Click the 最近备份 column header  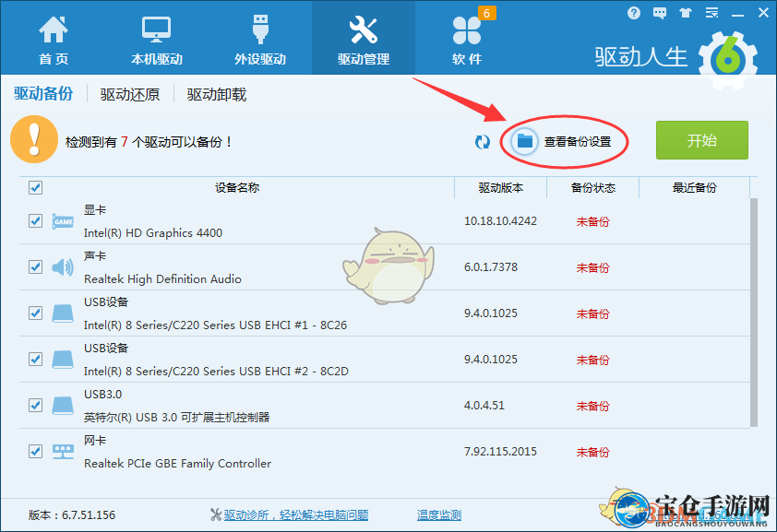694,187
